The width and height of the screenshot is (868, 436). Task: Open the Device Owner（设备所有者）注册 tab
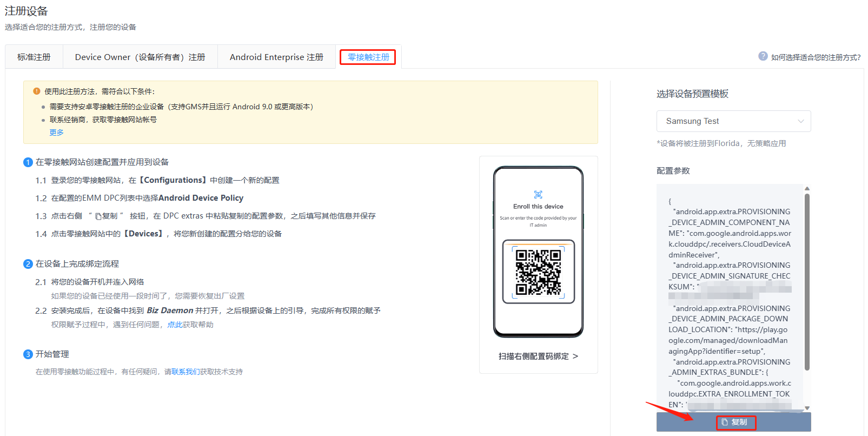140,57
